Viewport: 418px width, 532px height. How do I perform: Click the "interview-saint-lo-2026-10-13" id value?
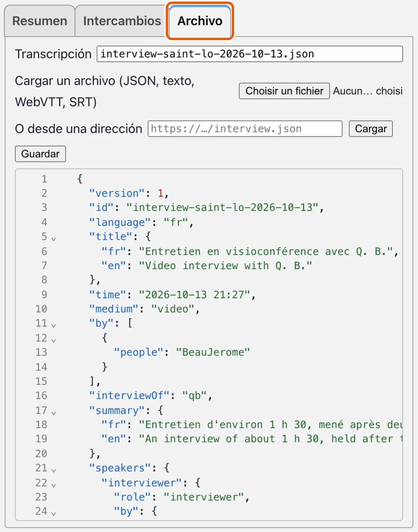click(223, 207)
